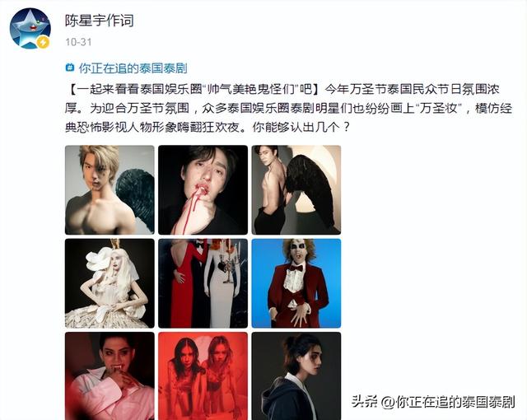Open red-tinted two women photo
This screenshot has height=420, width=527.
(203, 376)
